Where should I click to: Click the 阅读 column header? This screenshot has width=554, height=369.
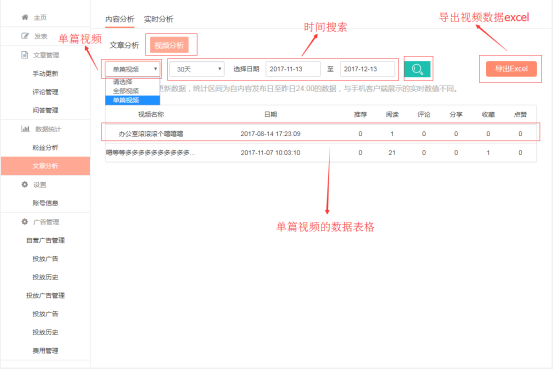click(x=392, y=114)
